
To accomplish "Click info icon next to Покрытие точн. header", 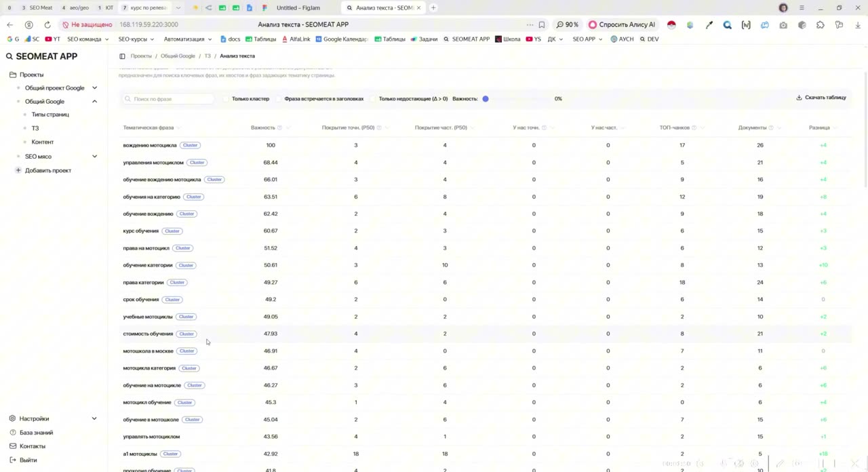I will (379, 127).
